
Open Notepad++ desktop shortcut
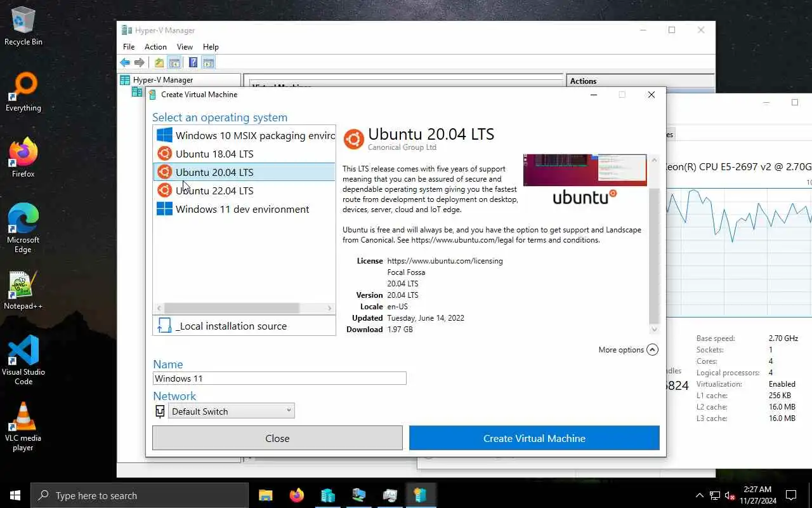23,290
